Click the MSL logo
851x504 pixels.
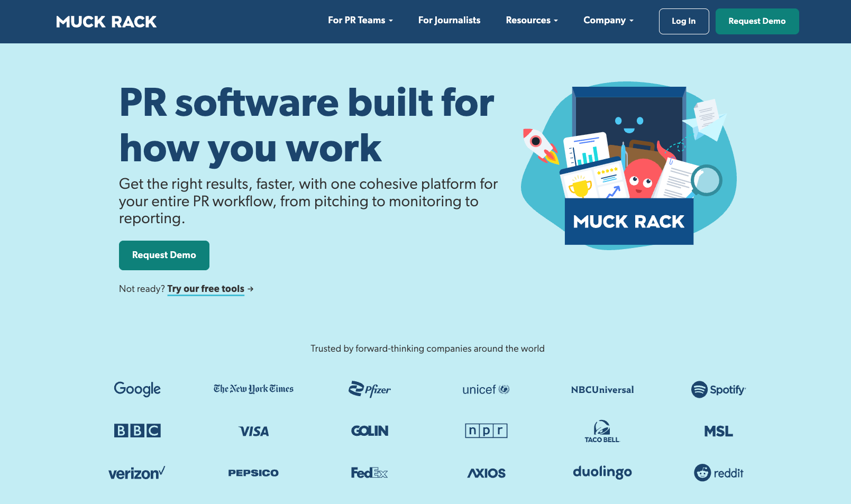(x=718, y=432)
